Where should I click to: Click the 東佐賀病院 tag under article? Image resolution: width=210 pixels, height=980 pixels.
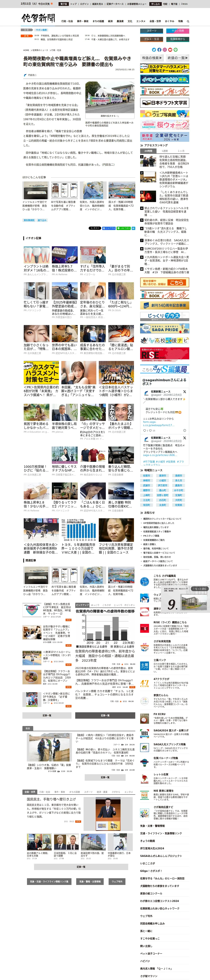click(29, 220)
